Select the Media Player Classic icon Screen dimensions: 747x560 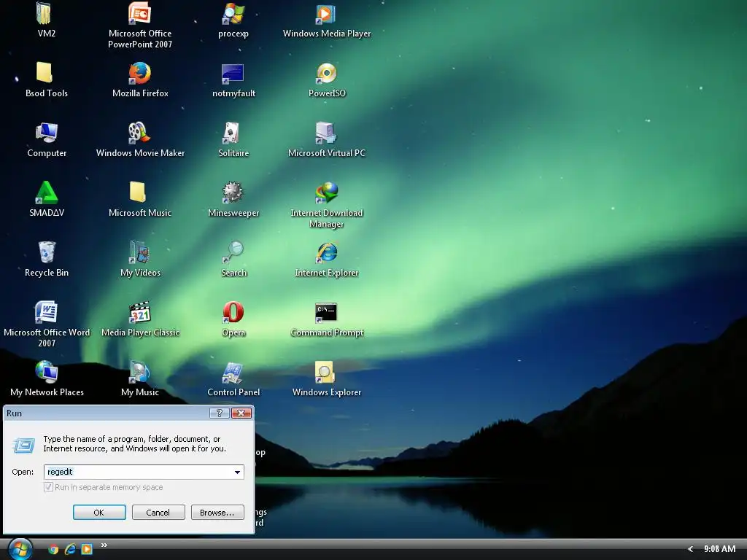tap(139, 312)
